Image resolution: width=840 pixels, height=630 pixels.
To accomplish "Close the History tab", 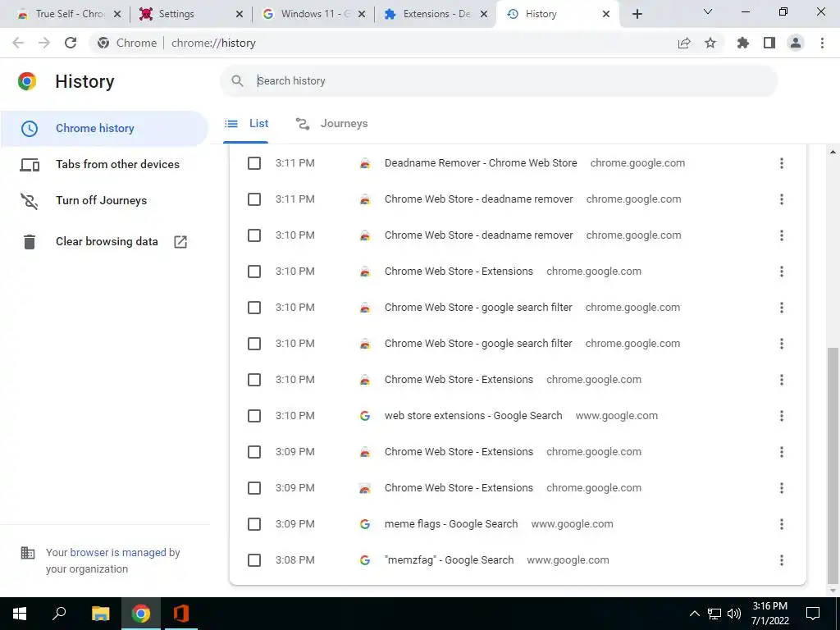I will 606,14.
